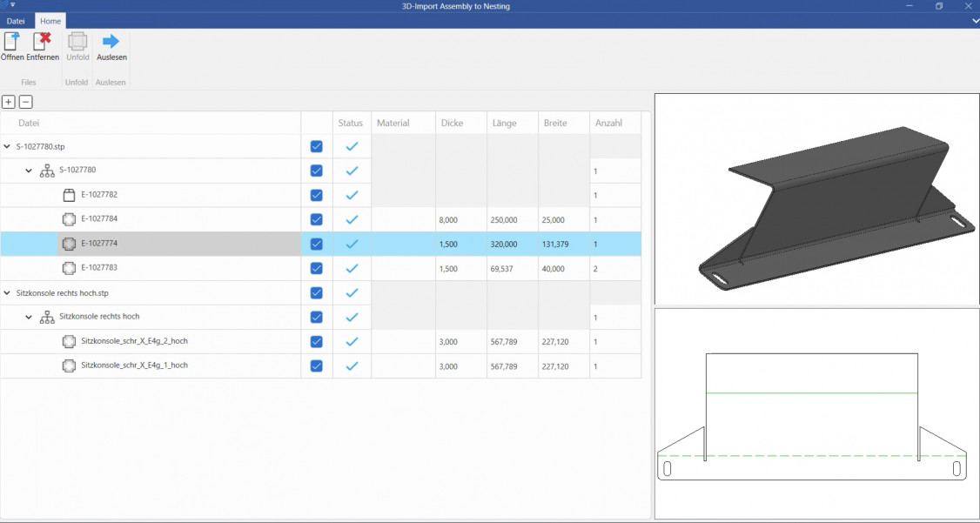The image size is (980, 523).
Task: Sort by the Dicke column header
Action: pos(453,124)
